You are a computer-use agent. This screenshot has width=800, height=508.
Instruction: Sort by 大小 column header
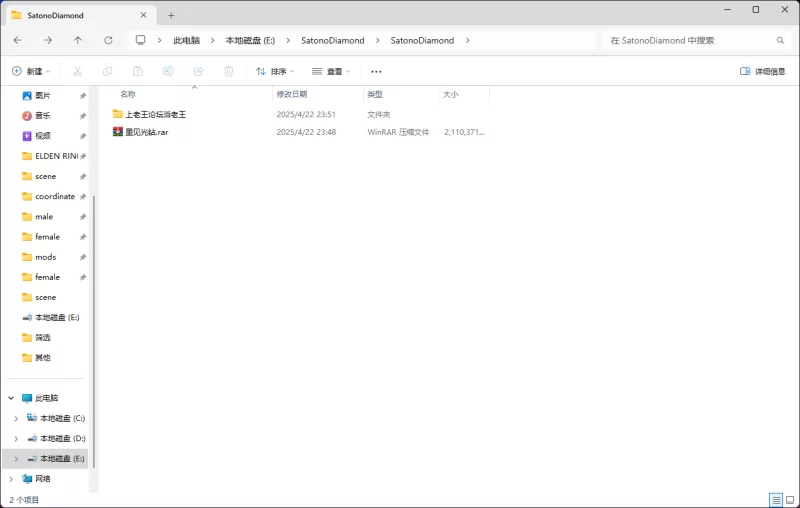(451, 94)
